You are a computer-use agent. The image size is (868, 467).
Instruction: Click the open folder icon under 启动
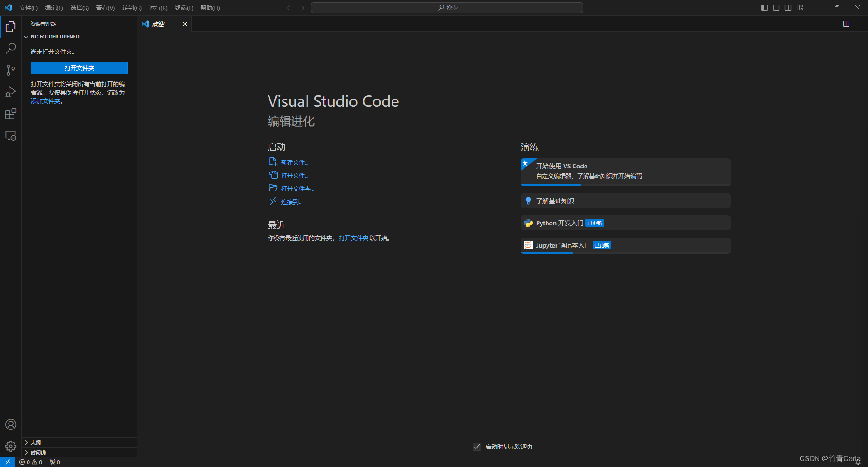coord(273,188)
